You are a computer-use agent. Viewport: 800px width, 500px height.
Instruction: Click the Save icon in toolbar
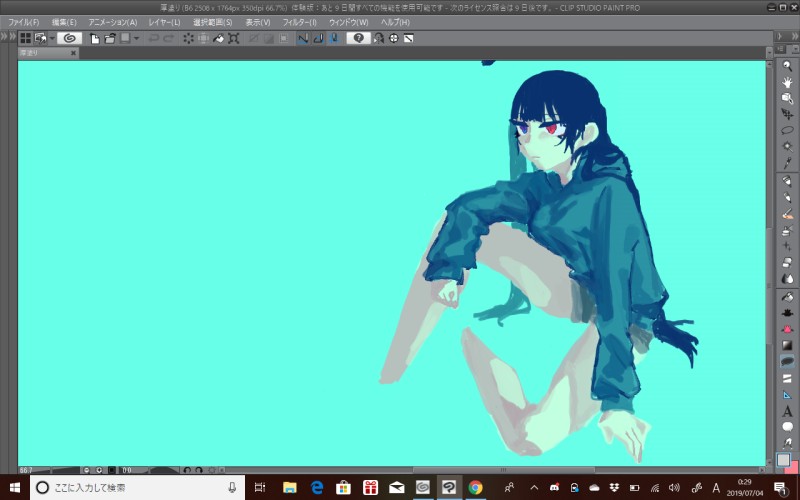[x=124, y=38]
